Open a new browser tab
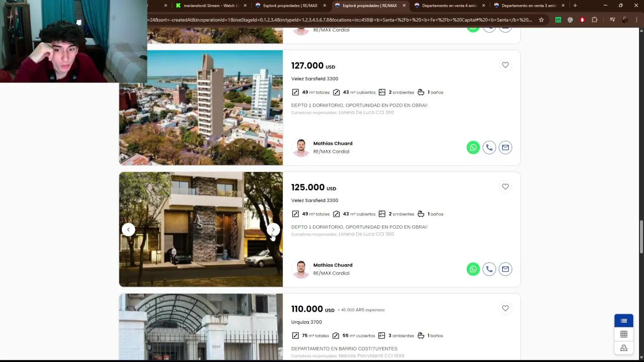Image resolution: width=644 pixels, height=362 pixels. point(575,6)
